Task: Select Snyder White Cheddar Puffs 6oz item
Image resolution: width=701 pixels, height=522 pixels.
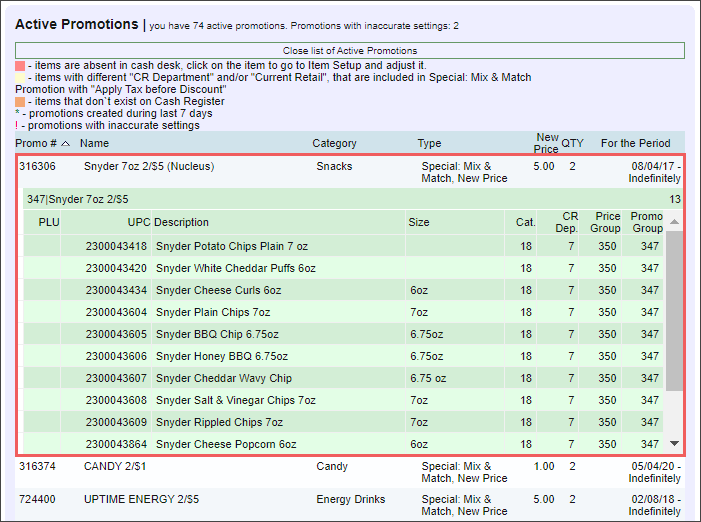Action: point(236,268)
